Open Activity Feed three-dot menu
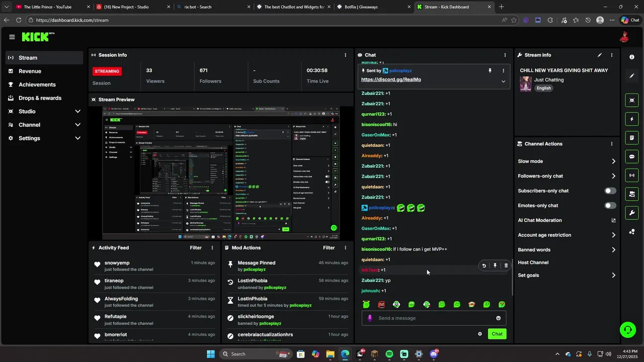Image resolution: width=644 pixels, height=362 pixels. [212, 248]
